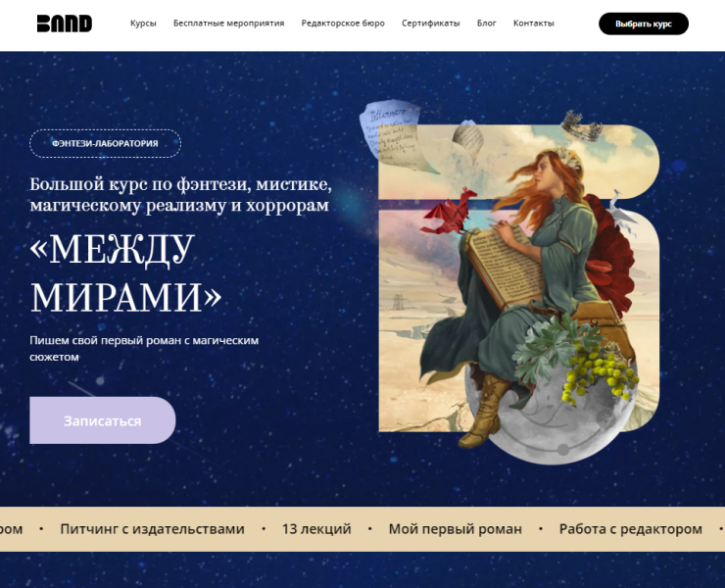Go to Редакторское бюро

point(343,24)
